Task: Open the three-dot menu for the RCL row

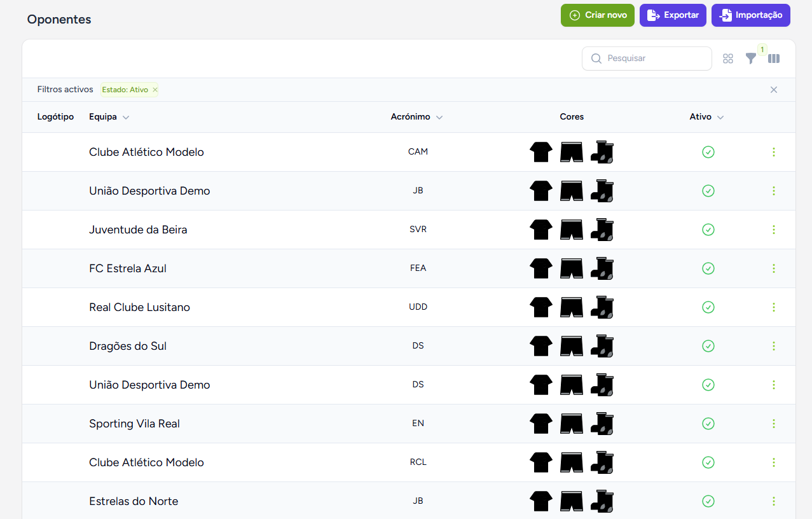Action: [774, 462]
